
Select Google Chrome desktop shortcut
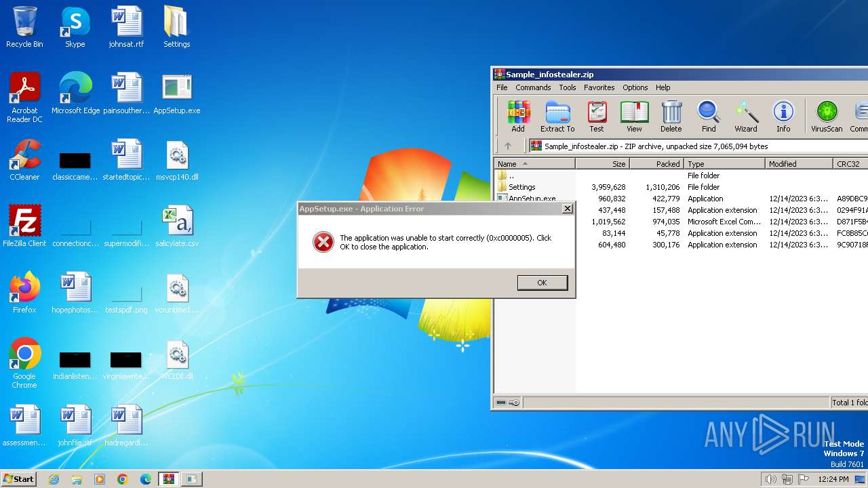pyautogui.click(x=24, y=364)
